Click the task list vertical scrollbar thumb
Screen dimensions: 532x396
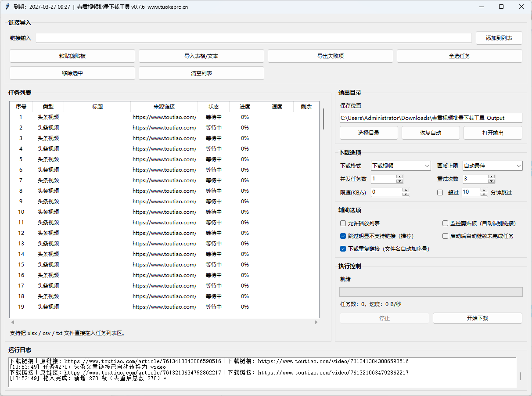(x=324, y=119)
